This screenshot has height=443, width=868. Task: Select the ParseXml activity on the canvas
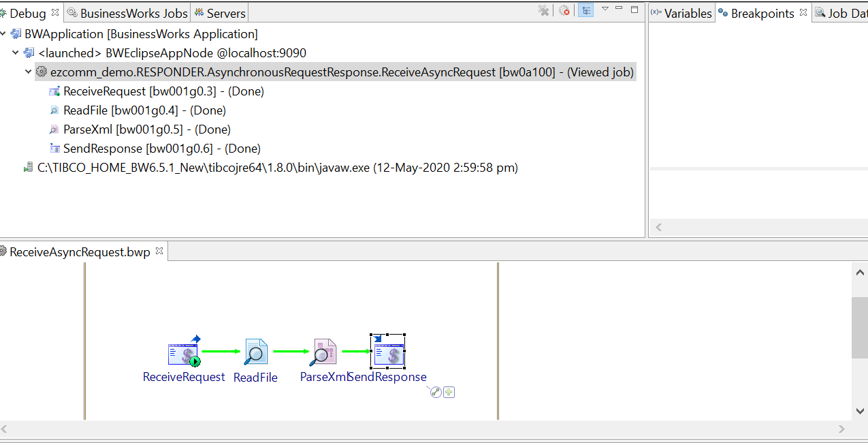(323, 352)
